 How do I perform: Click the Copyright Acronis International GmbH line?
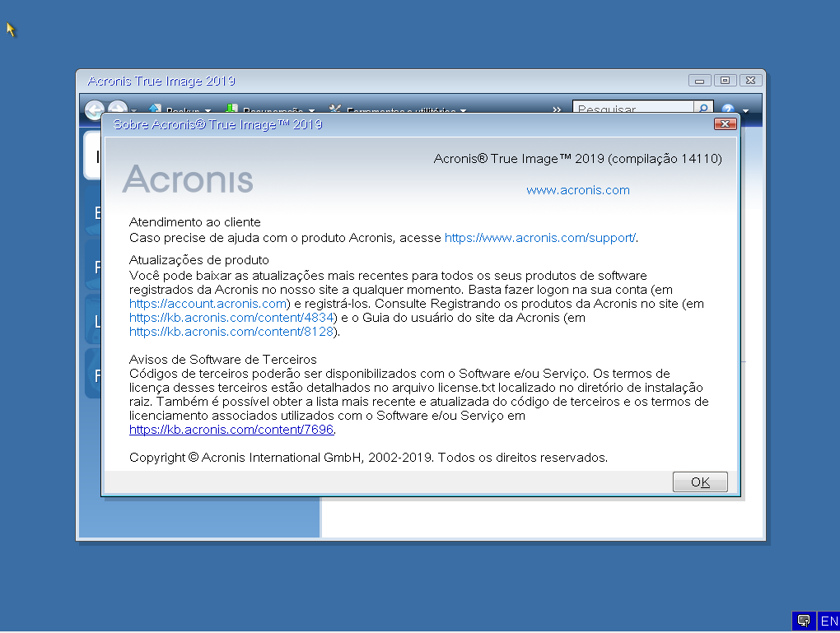pyautogui.click(x=369, y=458)
